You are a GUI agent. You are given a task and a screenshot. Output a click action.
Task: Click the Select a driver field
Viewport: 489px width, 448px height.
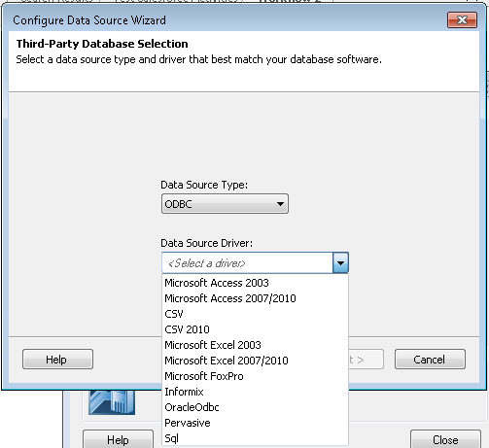[x=247, y=262]
